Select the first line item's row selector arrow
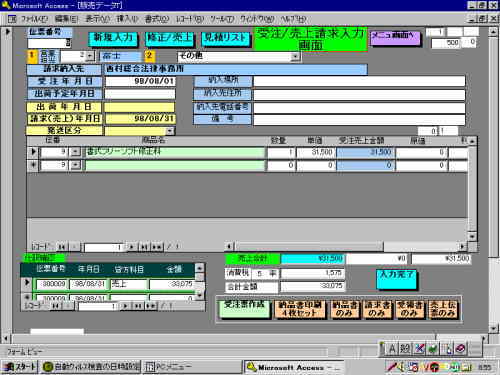Viewport: 500px width, 375px height. (33, 152)
